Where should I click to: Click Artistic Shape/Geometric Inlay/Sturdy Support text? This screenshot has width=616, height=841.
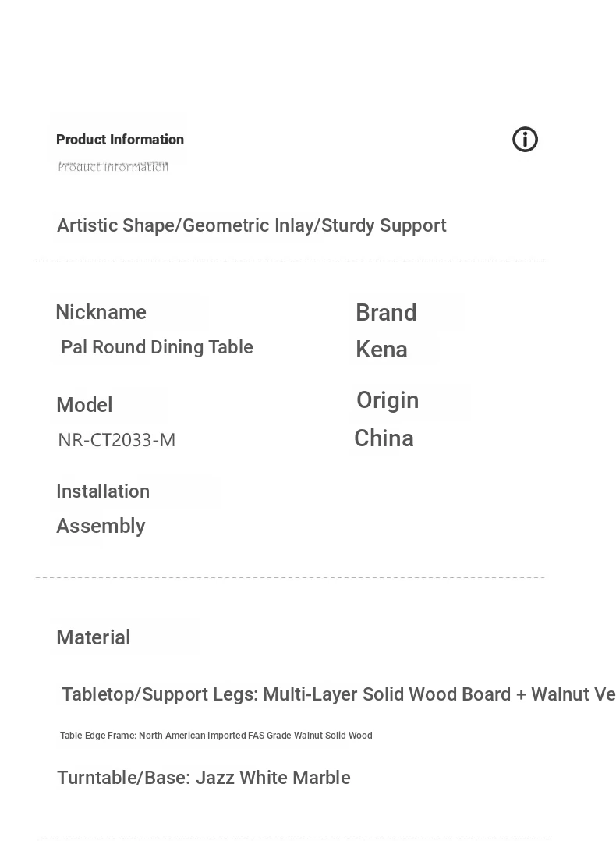[251, 225]
